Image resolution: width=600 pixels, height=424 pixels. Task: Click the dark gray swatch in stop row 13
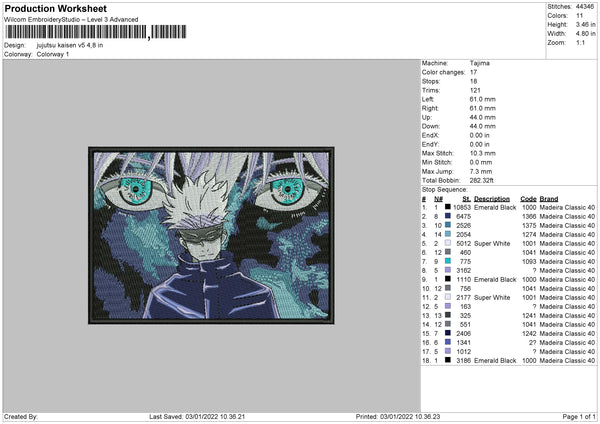[448, 315]
